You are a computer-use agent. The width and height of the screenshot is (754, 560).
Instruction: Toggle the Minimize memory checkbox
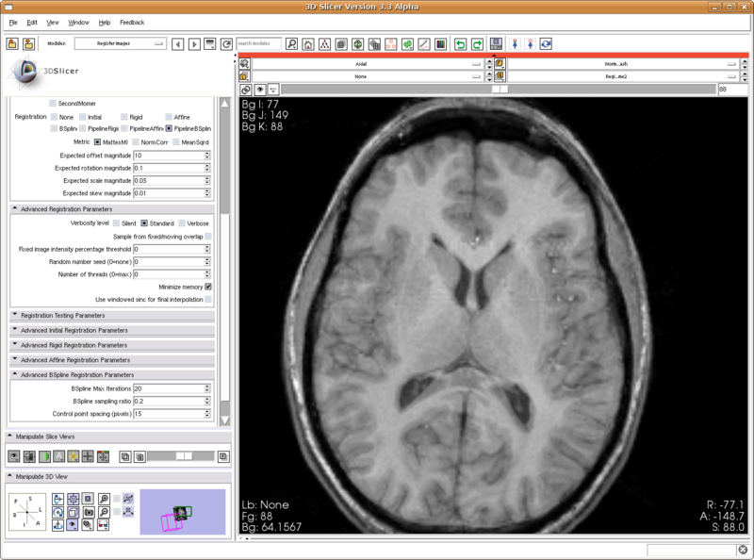[208, 287]
